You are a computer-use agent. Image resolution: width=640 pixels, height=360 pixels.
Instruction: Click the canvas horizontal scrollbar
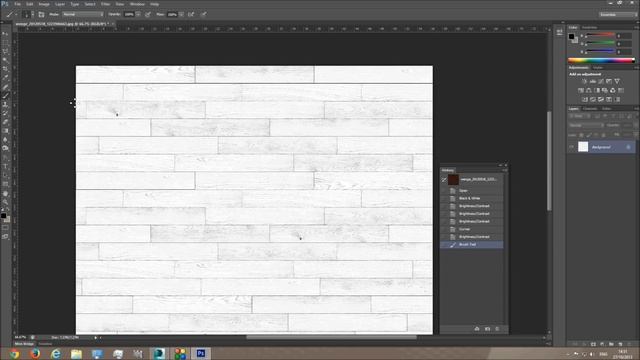pos(331,338)
